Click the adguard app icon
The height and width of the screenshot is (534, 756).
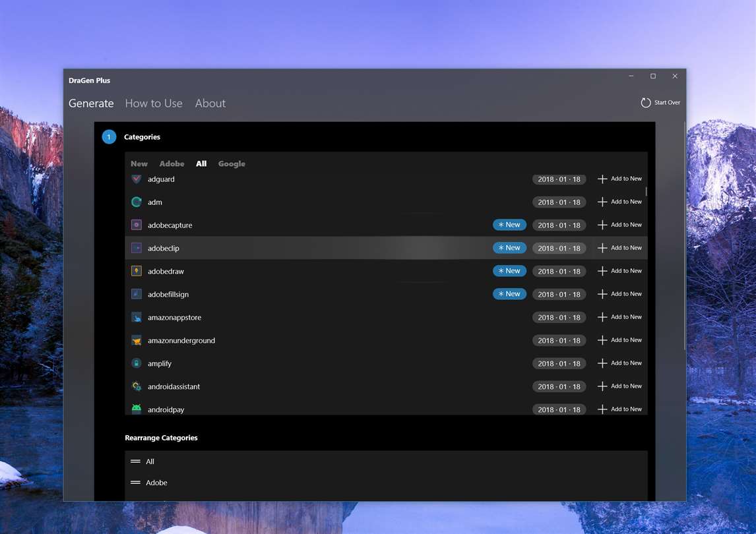click(137, 179)
